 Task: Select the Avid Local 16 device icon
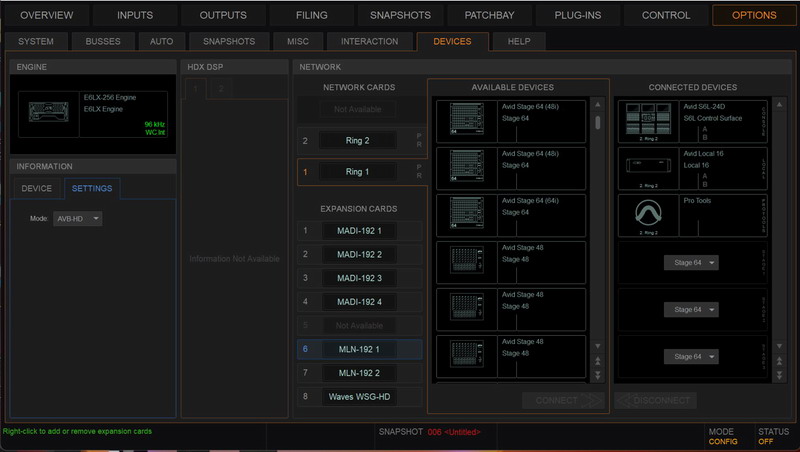(x=646, y=167)
